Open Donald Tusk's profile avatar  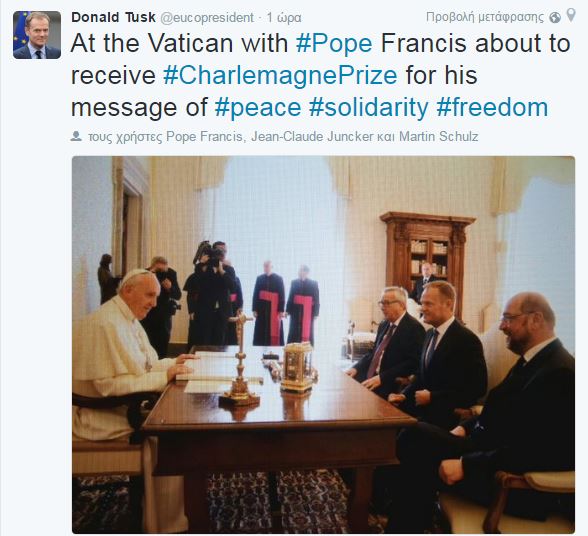pyautogui.click(x=37, y=35)
